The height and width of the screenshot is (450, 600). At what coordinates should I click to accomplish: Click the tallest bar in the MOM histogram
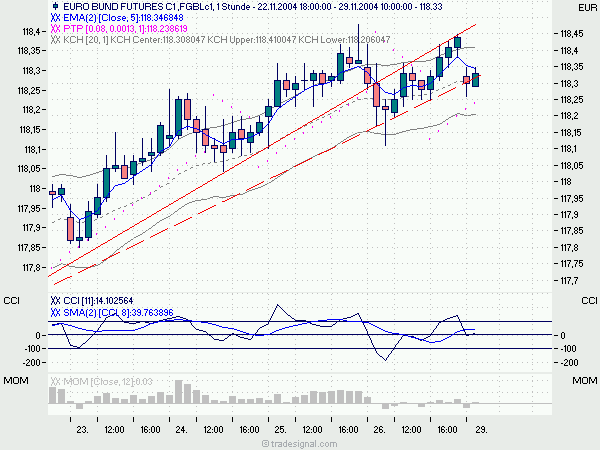tap(178, 392)
